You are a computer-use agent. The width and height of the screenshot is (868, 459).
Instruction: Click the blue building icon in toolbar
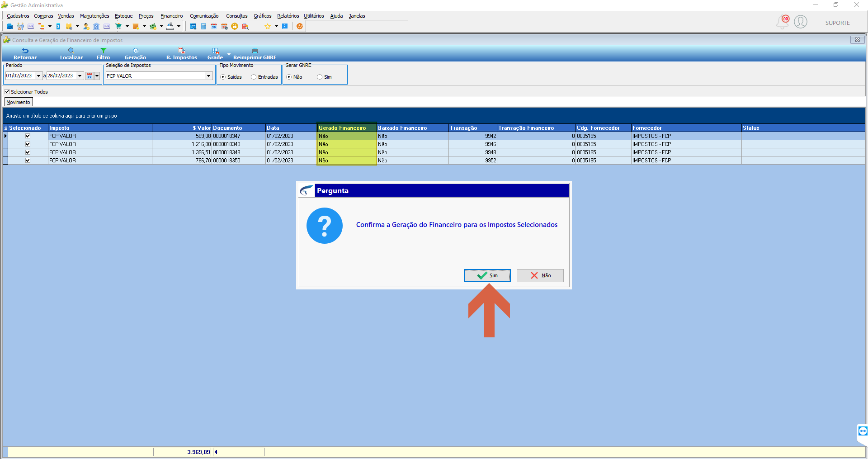(10, 27)
